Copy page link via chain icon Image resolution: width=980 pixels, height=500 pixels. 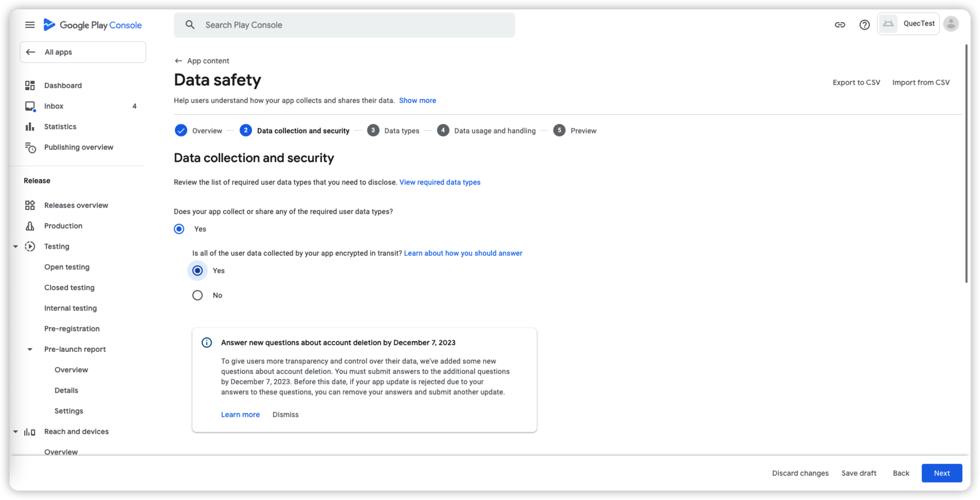pos(840,25)
